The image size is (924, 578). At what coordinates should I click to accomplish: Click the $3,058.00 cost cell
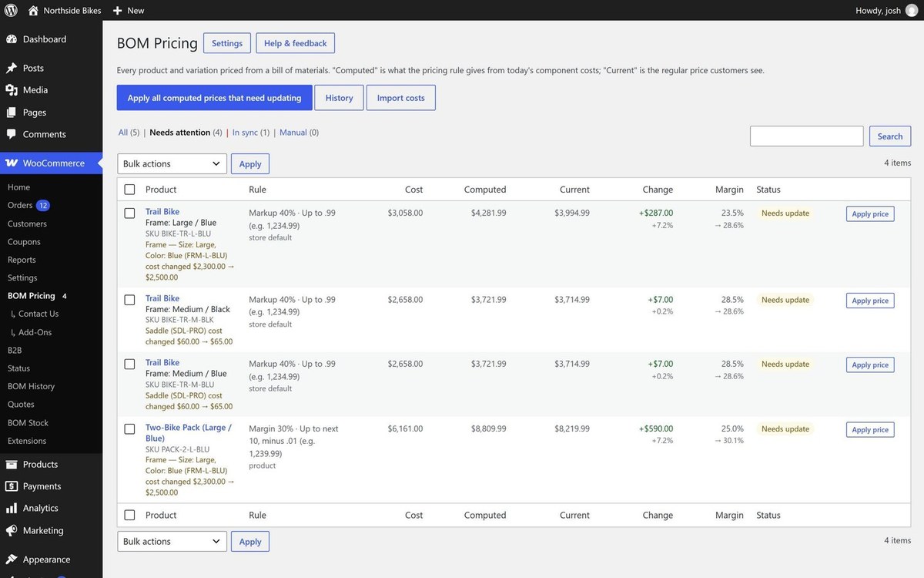405,213
